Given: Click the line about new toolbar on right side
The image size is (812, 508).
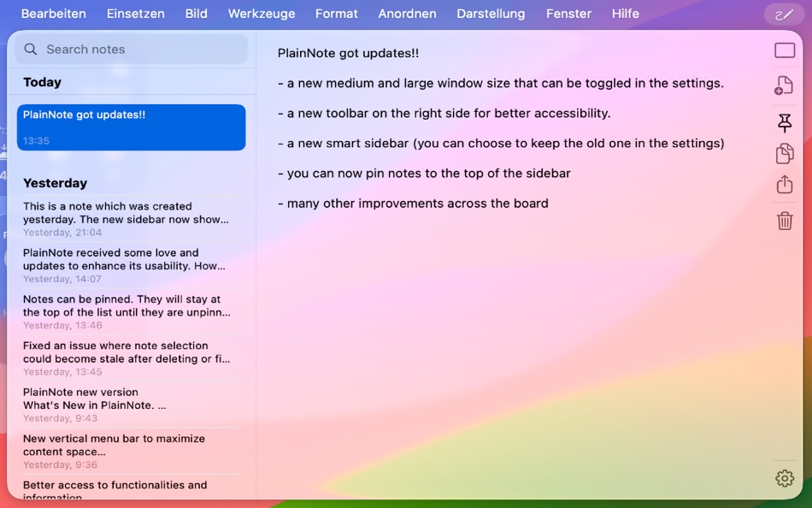Looking at the screenshot, I should point(444,113).
